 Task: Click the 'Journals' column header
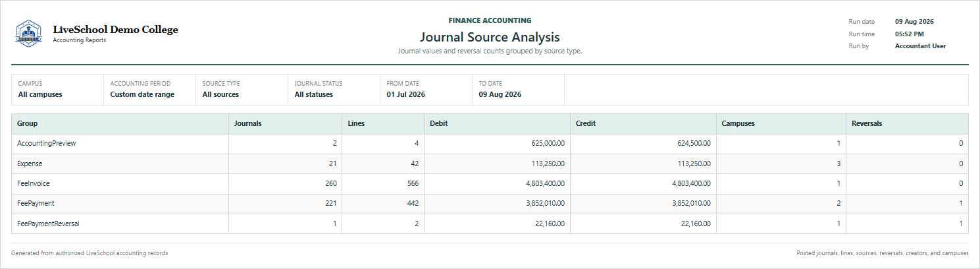click(285, 124)
